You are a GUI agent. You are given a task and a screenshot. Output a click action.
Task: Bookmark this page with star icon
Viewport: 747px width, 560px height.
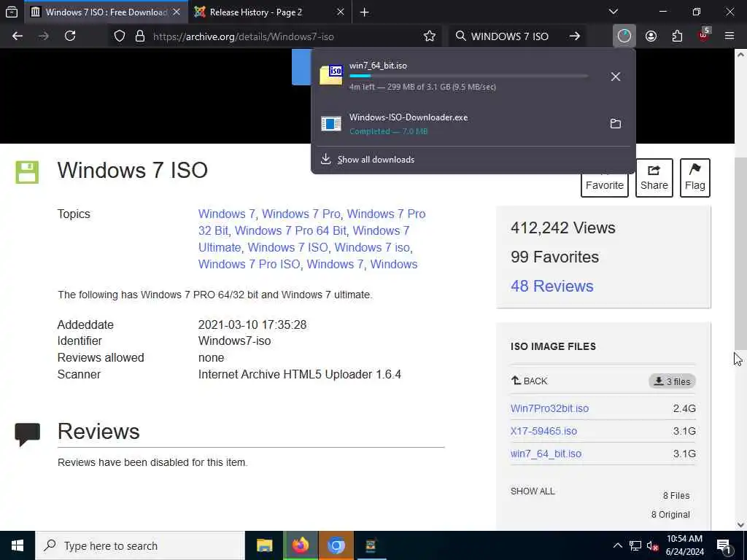[430, 36]
